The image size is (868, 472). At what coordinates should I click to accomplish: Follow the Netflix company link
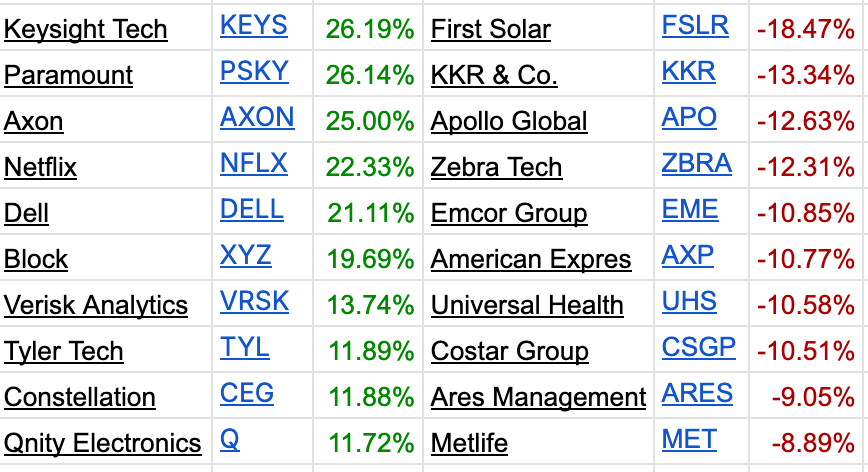click(x=40, y=168)
